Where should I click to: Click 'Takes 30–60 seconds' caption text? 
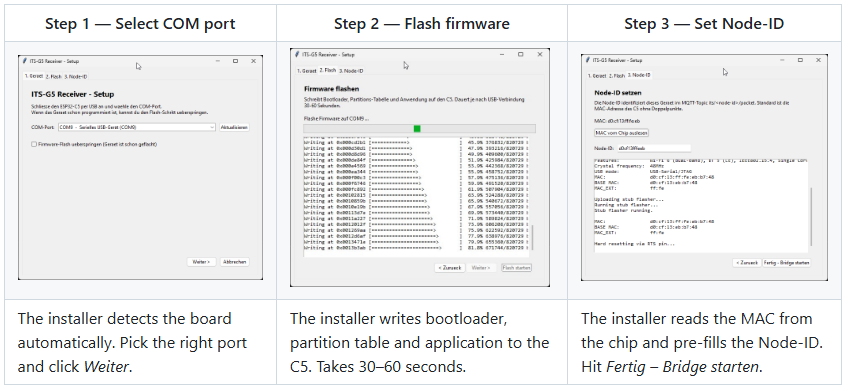(x=391, y=367)
